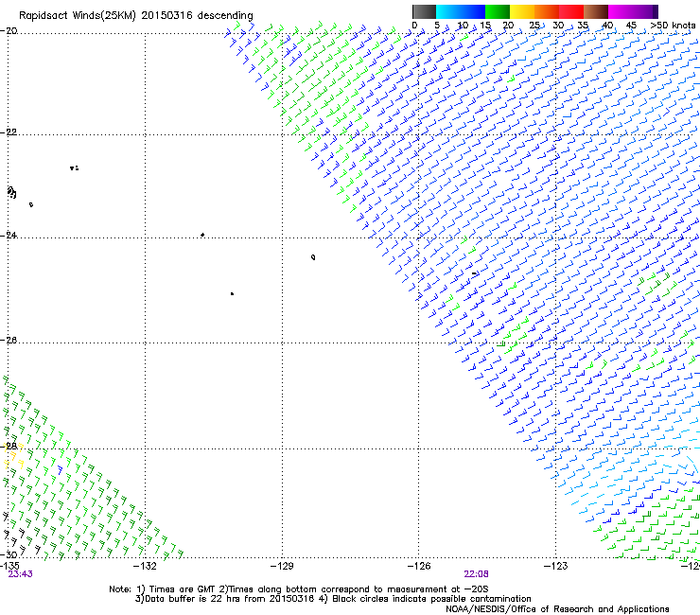
Task: Select the -126 longitude axis label
Action: [x=419, y=566]
